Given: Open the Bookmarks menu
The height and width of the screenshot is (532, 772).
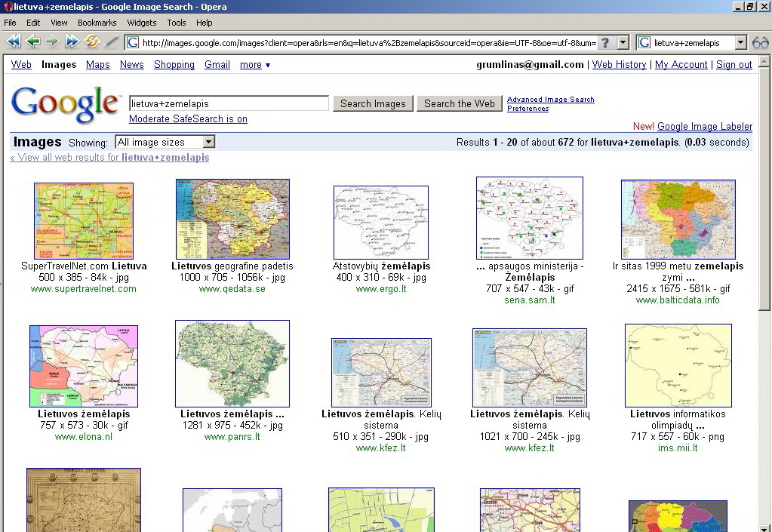Looking at the screenshot, I should click(97, 23).
